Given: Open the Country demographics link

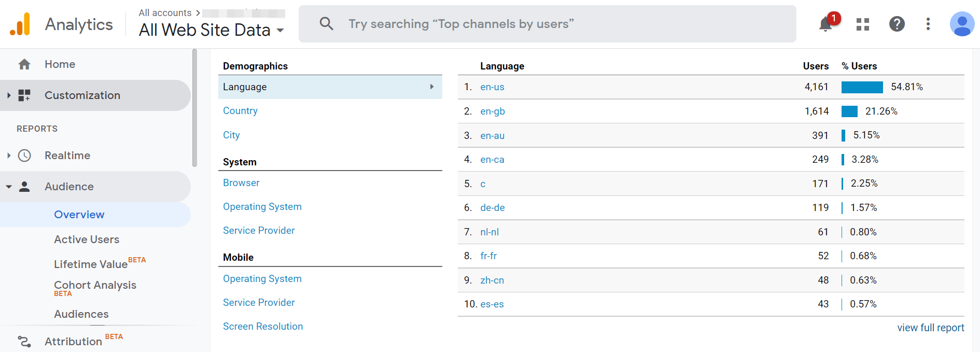Looking at the screenshot, I should 240,111.
